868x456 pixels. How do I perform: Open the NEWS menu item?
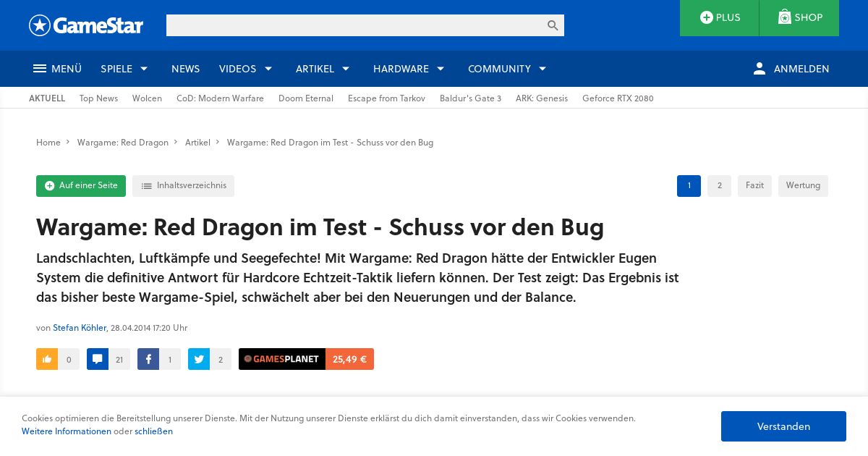(185, 69)
